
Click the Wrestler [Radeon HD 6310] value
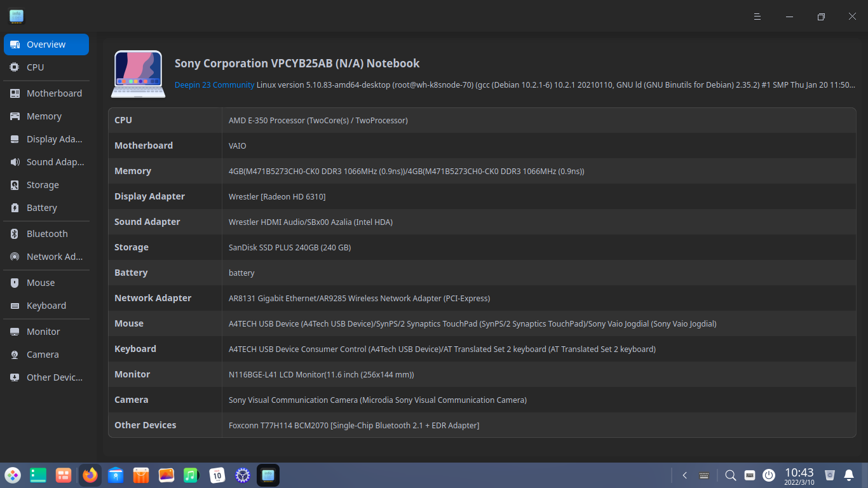(x=277, y=196)
